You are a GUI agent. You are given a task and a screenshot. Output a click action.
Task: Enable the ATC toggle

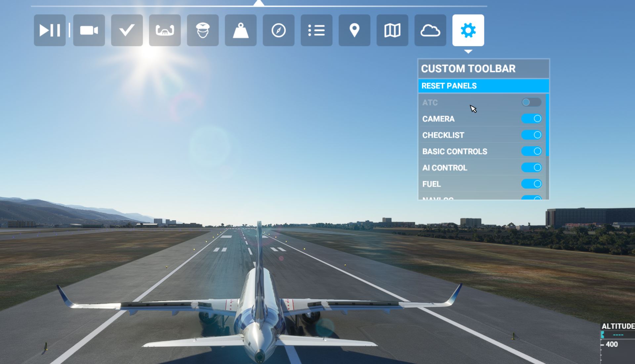(531, 102)
